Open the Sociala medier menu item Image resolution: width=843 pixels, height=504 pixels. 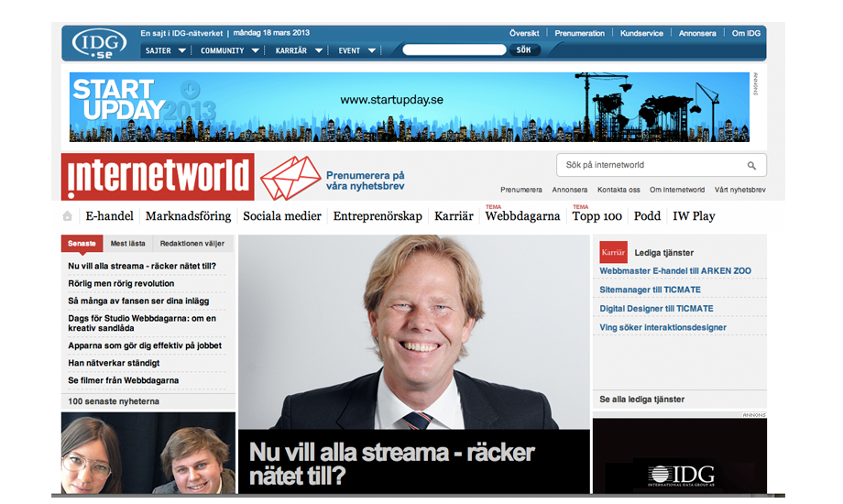[x=281, y=216]
